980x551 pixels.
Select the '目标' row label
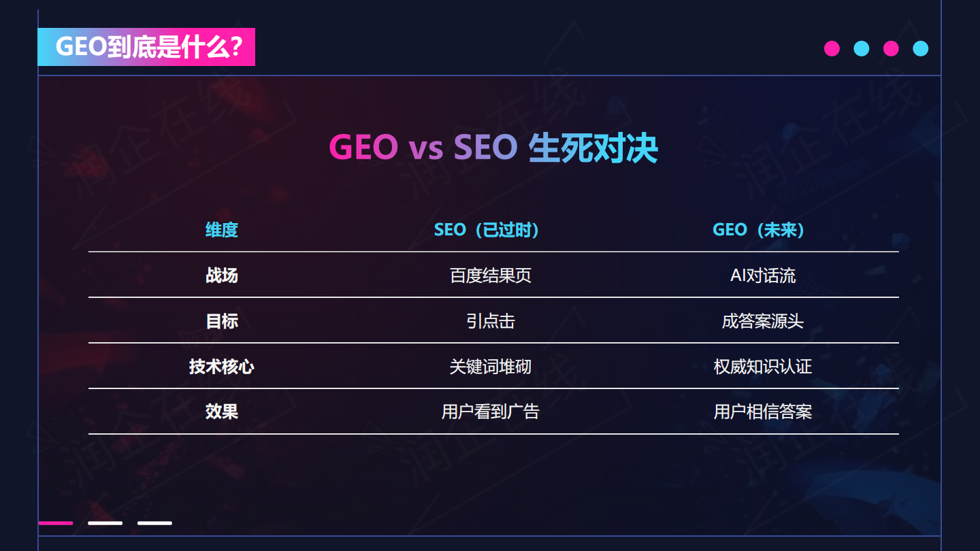pyautogui.click(x=222, y=321)
